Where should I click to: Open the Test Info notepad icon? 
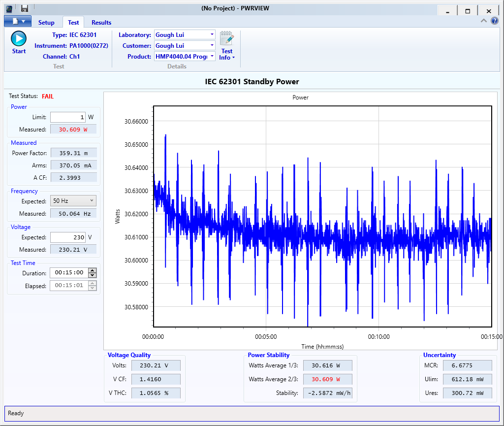tap(226, 39)
